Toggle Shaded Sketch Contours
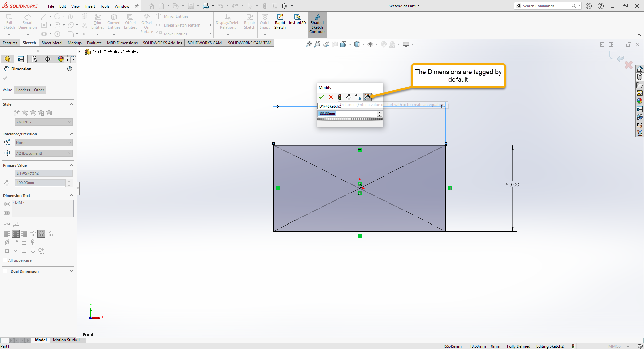The width and height of the screenshot is (644, 349). pos(317,25)
